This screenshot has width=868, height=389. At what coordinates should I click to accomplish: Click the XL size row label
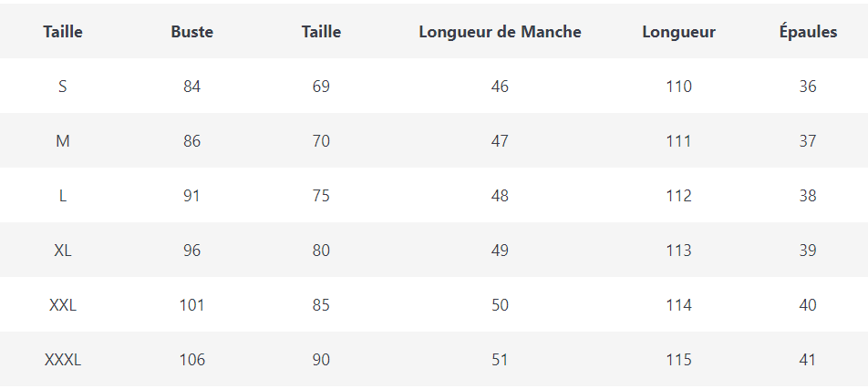[x=63, y=251]
